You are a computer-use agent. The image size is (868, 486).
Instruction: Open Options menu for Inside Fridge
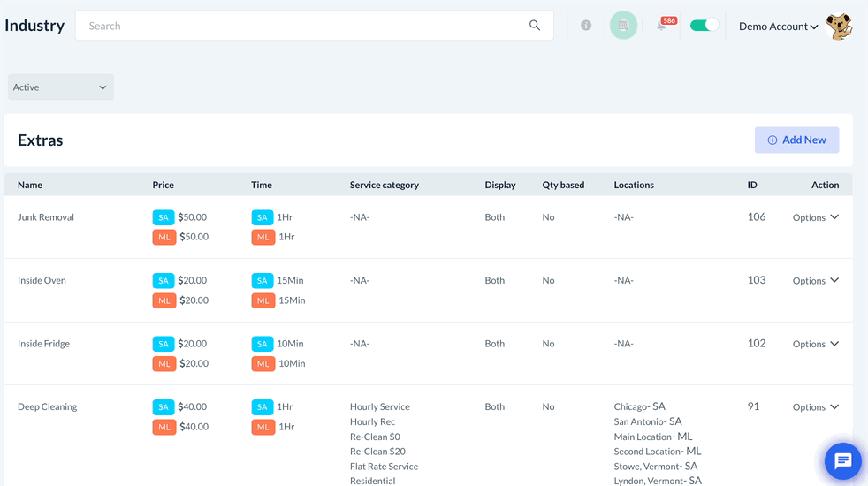(815, 344)
